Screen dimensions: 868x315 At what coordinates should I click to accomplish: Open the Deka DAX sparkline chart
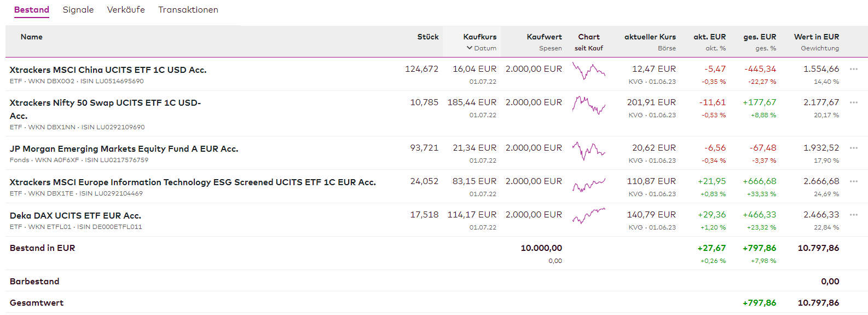click(588, 216)
